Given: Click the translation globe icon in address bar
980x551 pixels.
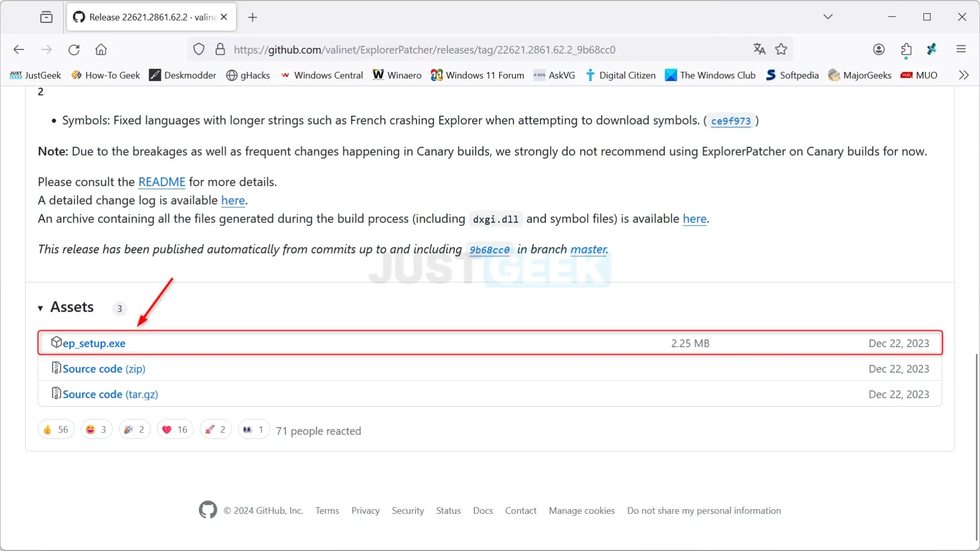Looking at the screenshot, I should [759, 49].
